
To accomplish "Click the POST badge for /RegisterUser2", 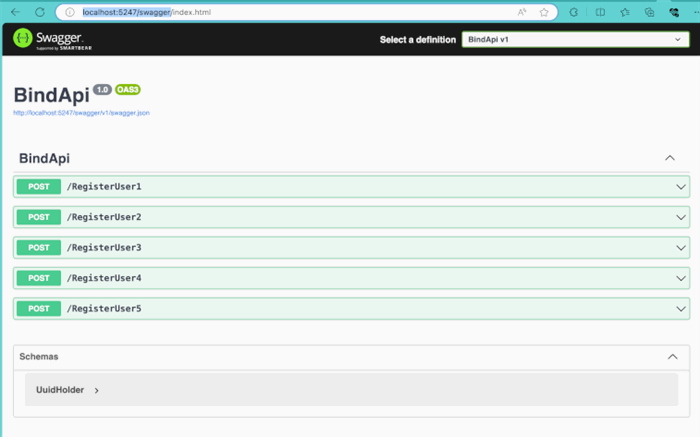I will click(x=39, y=217).
